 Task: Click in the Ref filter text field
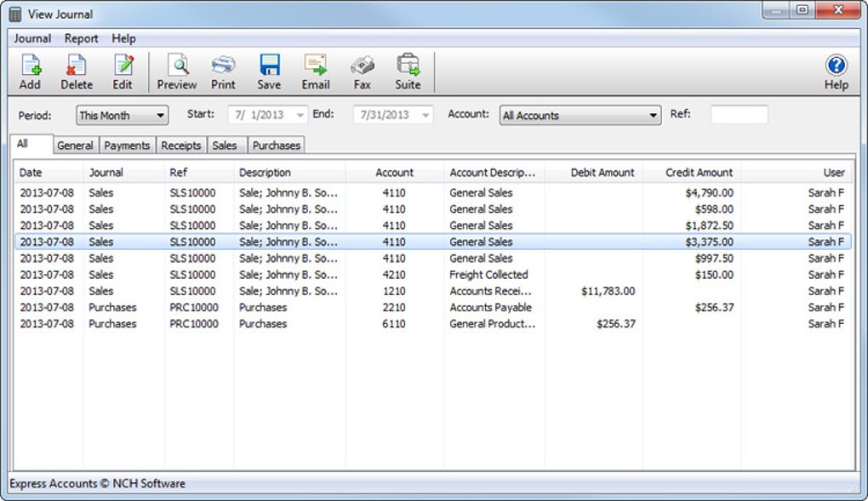click(739, 115)
